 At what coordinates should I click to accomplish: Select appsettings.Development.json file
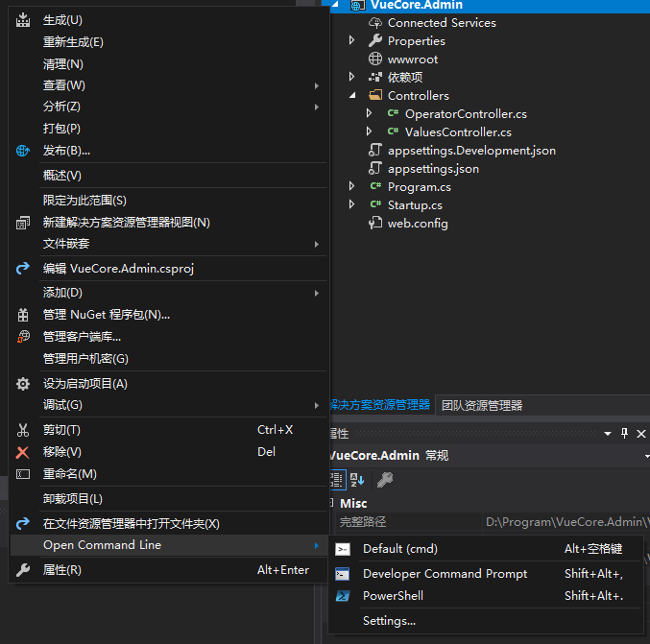tap(471, 150)
